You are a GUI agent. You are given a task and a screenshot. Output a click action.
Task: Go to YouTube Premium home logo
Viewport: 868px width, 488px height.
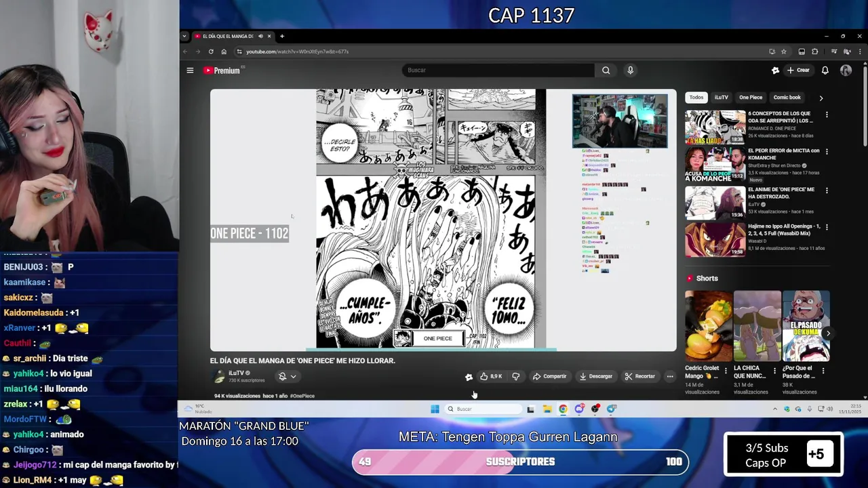pos(222,70)
